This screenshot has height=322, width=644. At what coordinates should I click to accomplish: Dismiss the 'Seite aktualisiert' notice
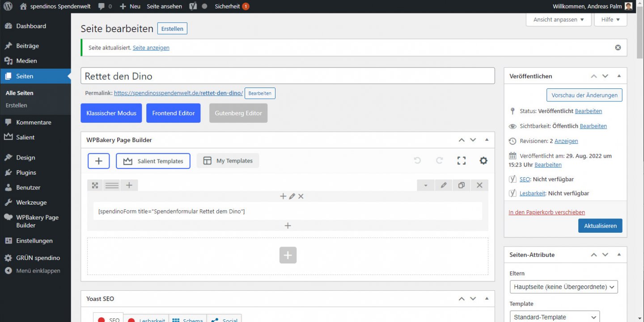click(x=618, y=47)
